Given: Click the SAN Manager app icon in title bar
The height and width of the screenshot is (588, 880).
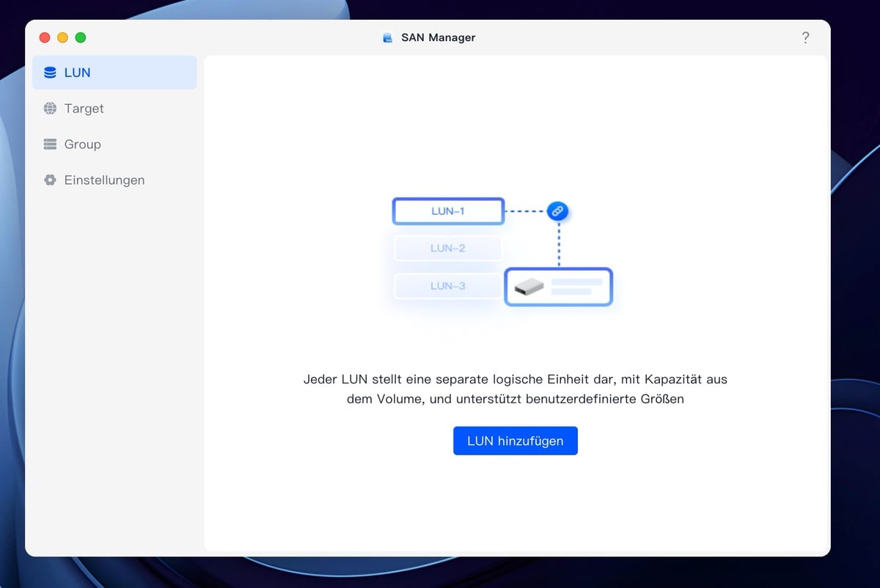Looking at the screenshot, I should pos(388,37).
